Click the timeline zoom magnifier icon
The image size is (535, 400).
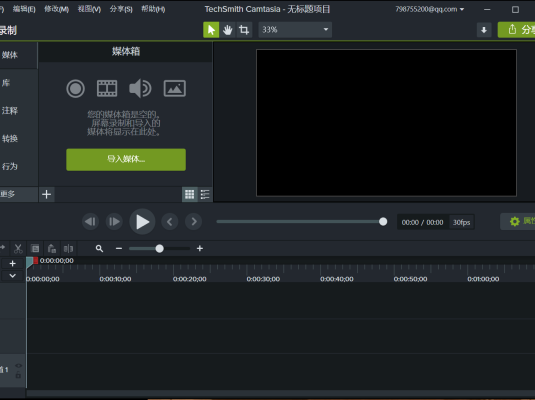tap(99, 248)
